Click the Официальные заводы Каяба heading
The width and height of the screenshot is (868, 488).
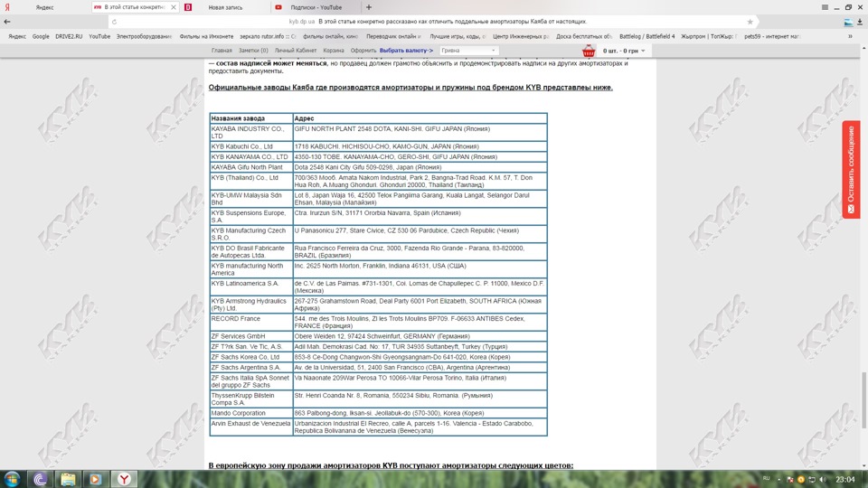click(410, 88)
